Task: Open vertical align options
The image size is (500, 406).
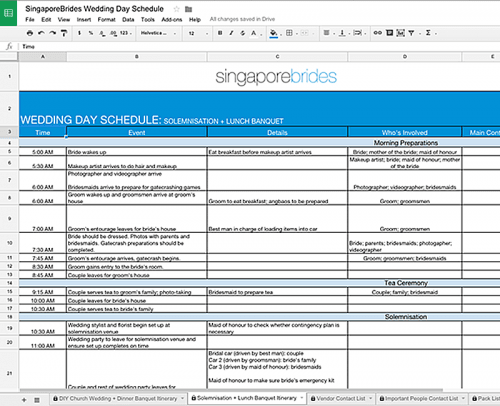Action: click(342, 33)
